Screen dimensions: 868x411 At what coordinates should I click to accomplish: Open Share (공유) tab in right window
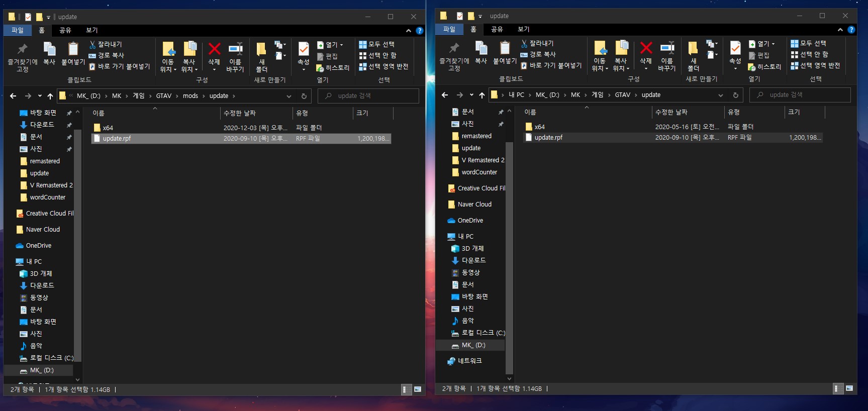coord(497,29)
